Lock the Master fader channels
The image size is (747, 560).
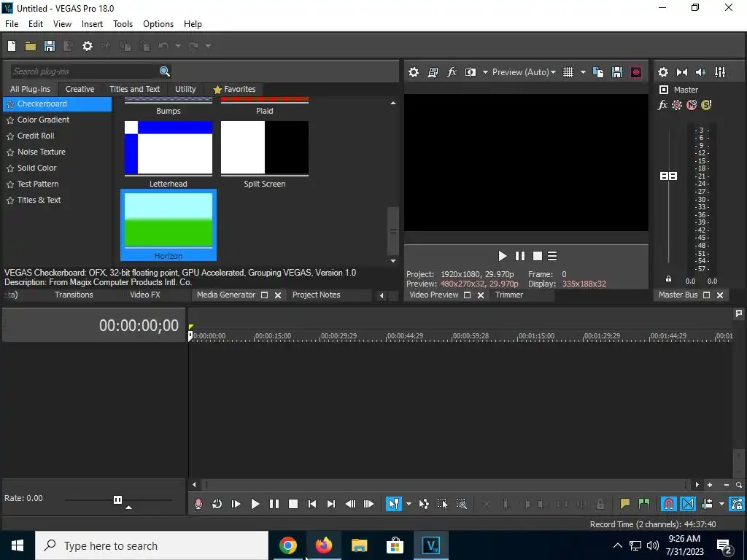click(x=668, y=279)
